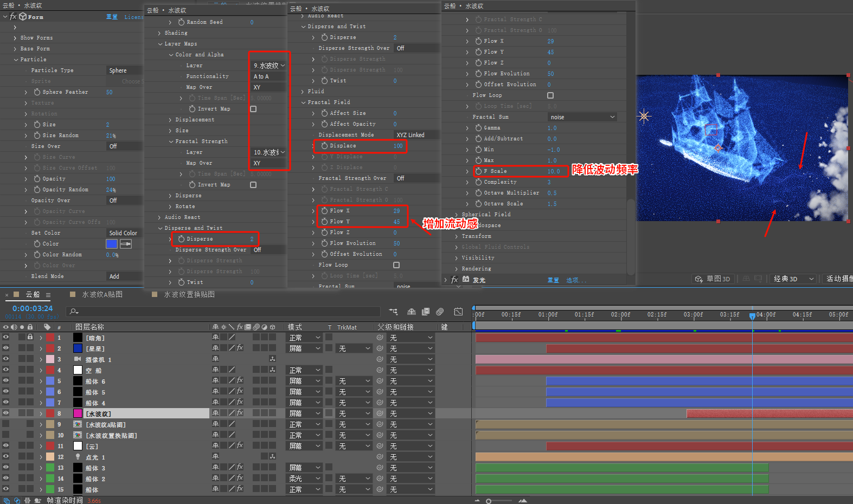This screenshot has width=853, height=504.
Task: Click the 模式 column header
Action: [x=294, y=327]
